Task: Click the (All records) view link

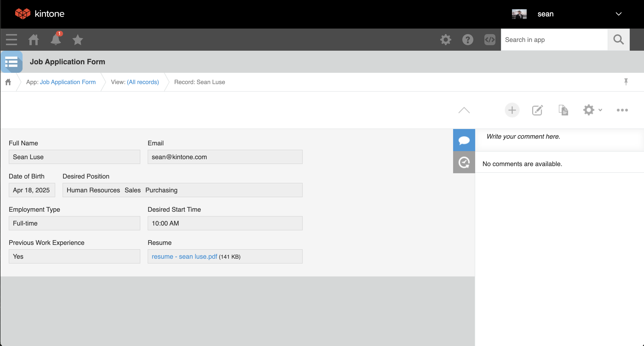Action: click(x=143, y=82)
